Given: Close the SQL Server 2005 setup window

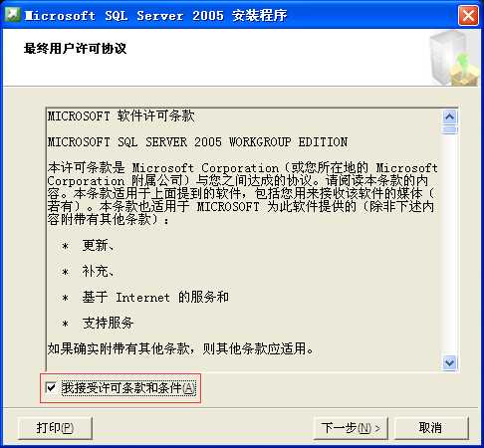Looking at the screenshot, I should [x=468, y=15].
